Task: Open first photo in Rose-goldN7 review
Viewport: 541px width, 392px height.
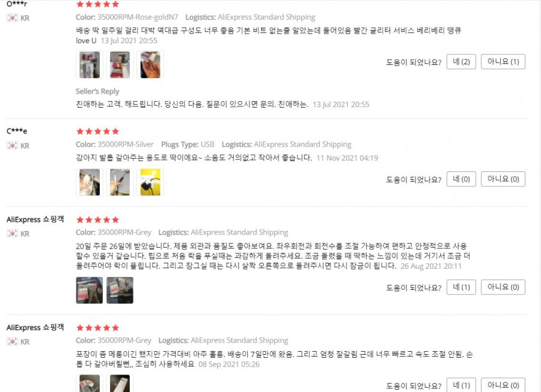Action: click(90, 65)
